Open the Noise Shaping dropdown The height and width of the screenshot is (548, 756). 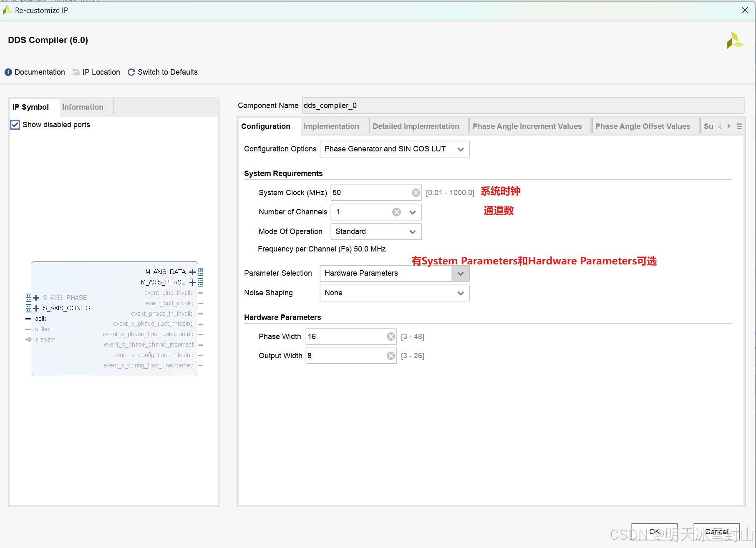(x=395, y=293)
